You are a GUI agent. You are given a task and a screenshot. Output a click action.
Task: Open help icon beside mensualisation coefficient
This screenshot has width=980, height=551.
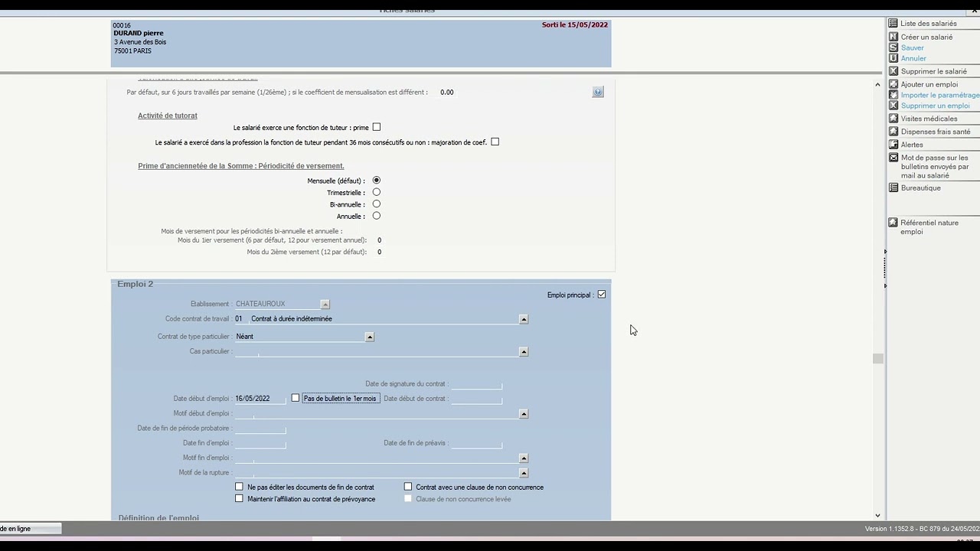[x=598, y=92]
